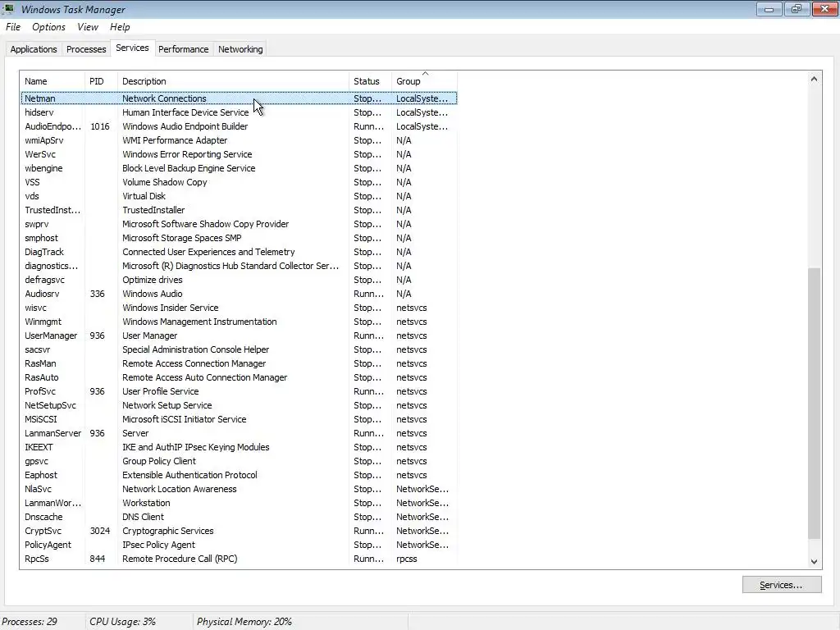Select the wbengine service row
The height and width of the screenshot is (630, 840).
(239, 168)
